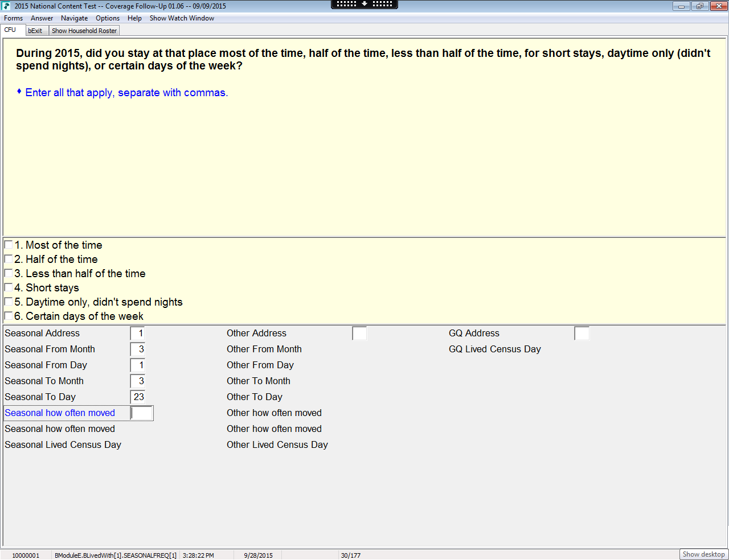Click the Seasonal From Day field
This screenshot has width=729, height=560.
click(138, 365)
